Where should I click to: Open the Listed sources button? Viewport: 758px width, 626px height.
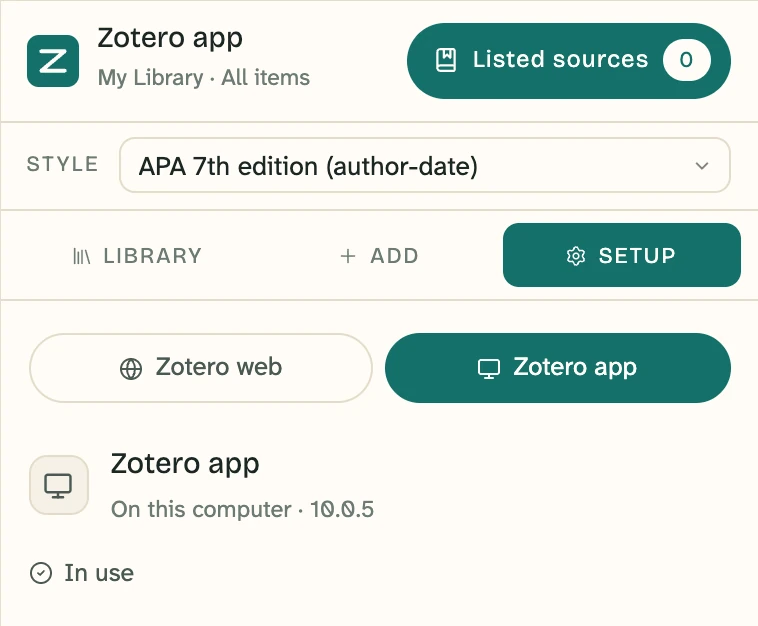tap(568, 61)
